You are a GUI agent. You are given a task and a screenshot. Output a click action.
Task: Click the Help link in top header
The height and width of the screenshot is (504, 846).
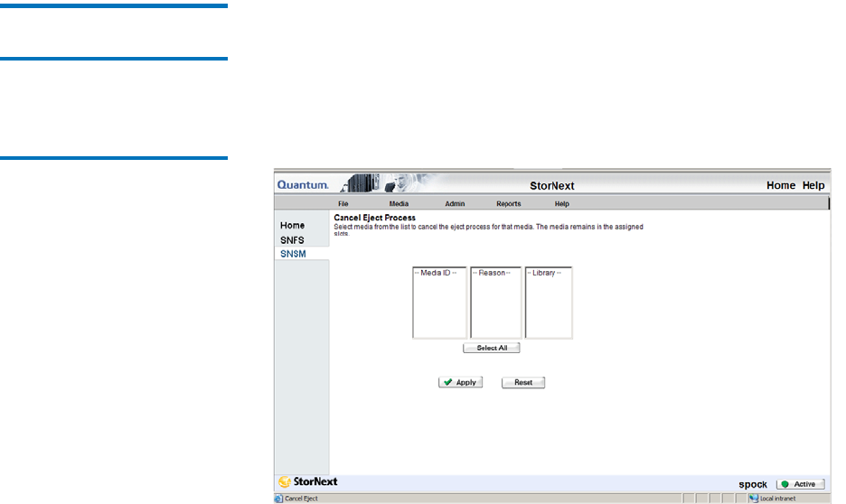[x=813, y=185]
